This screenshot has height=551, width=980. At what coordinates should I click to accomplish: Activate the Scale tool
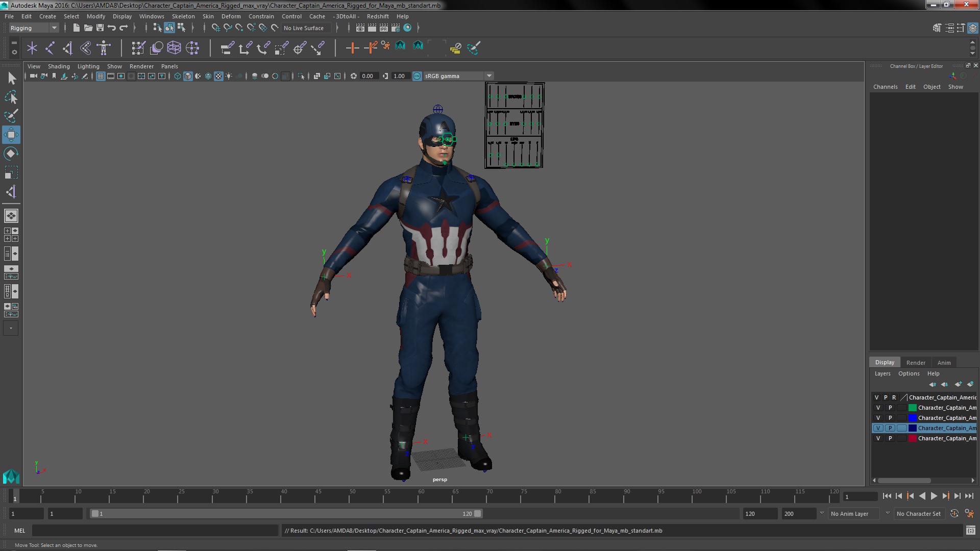pyautogui.click(x=11, y=172)
